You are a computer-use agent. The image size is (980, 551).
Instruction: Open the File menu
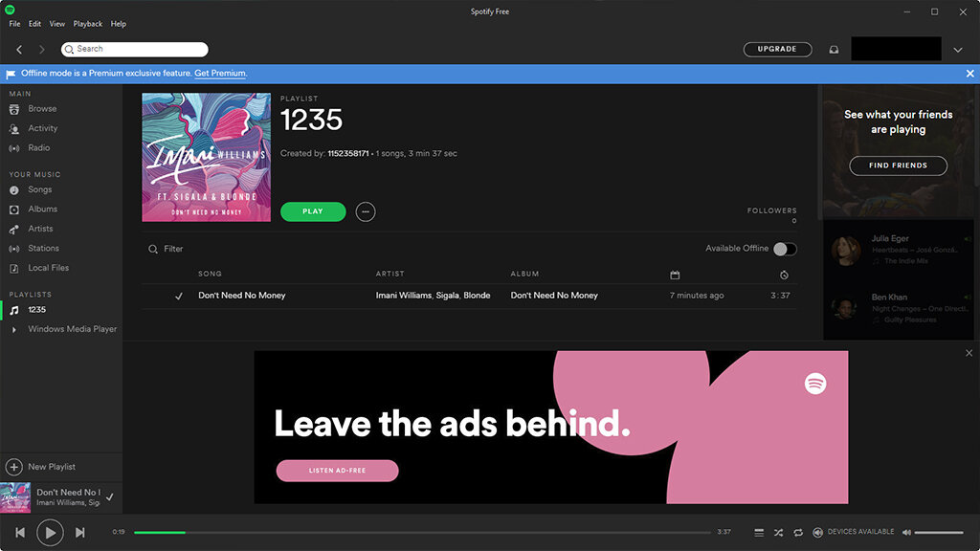pos(14,24)
